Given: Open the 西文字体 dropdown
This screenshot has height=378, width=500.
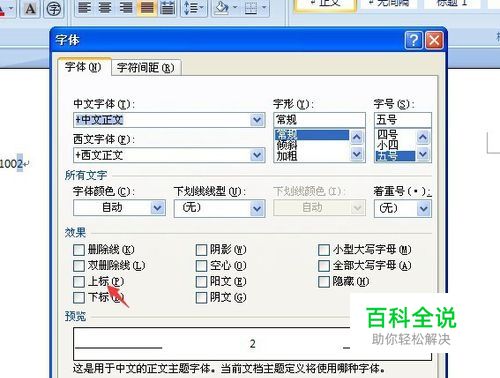Looking at the screenshot, I should [x=257, y=155].
